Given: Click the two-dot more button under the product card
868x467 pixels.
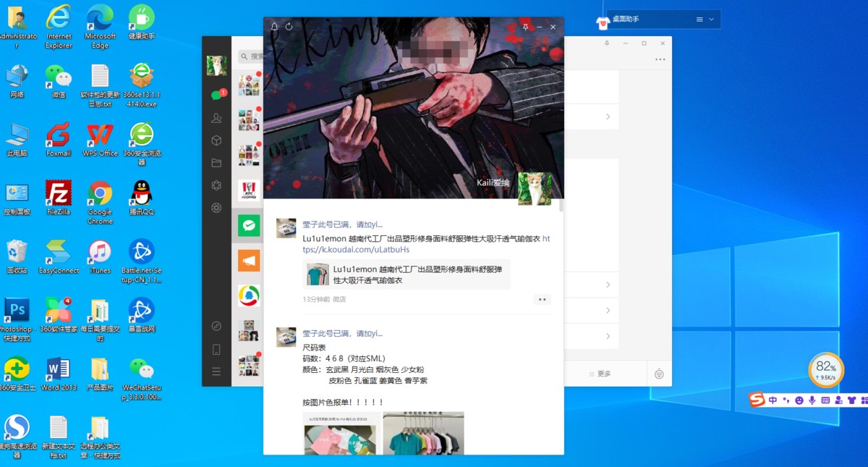Looking at the screenshot, I should point(542,299).
